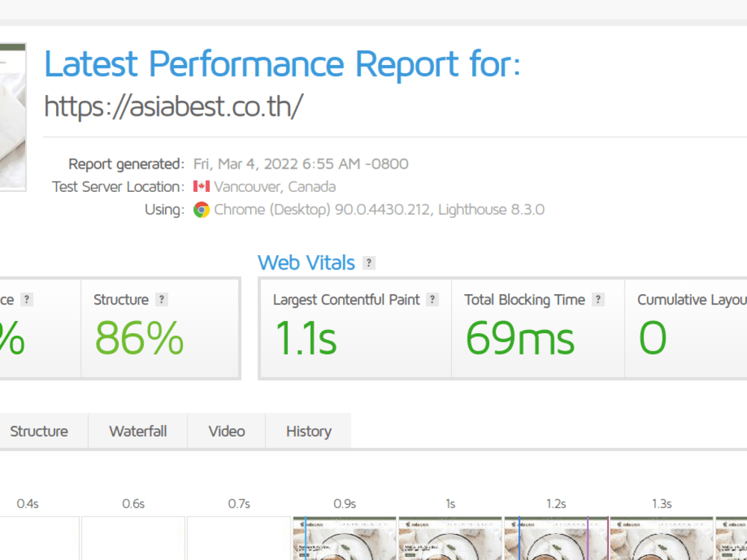Open the Largest Contentful Paint help icon
The width and height of the screenshot is (747, 560).
point(432,299)
